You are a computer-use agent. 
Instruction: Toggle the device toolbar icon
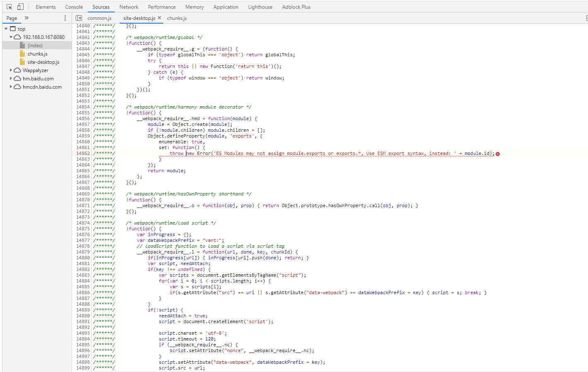(20, 7)
